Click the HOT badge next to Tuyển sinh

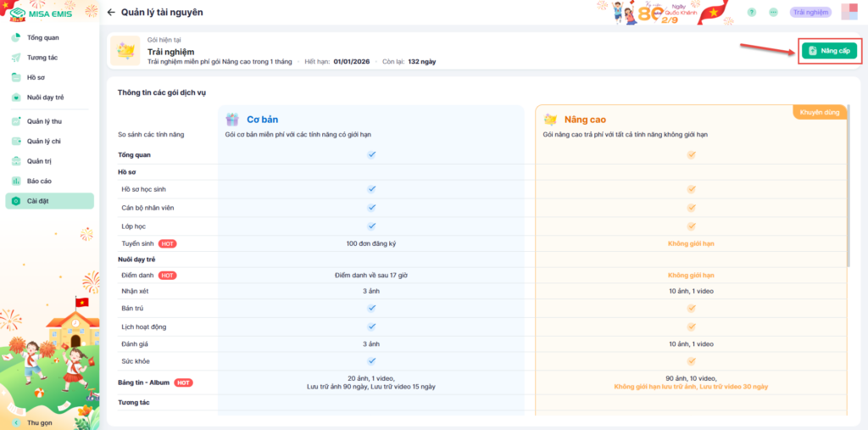point(168,243)
